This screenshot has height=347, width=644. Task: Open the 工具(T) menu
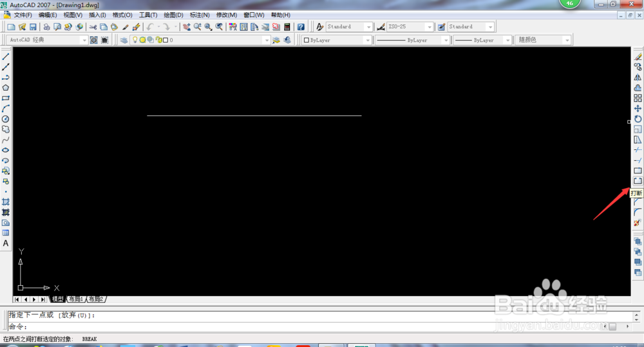click(x=148, y=15)
